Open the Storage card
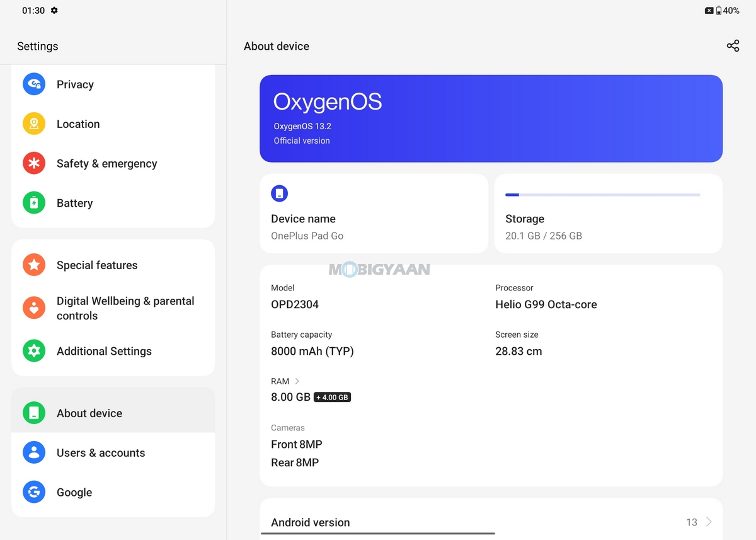 [608, 214]
